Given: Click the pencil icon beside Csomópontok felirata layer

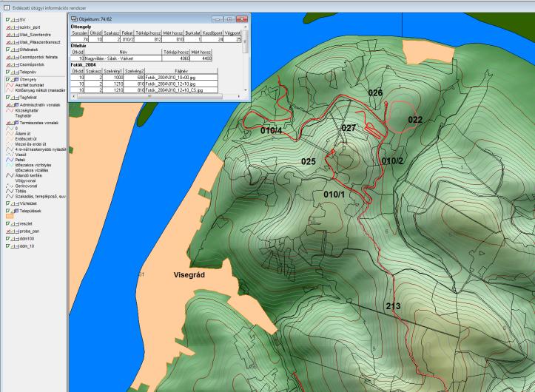Looking at the screenshot, I should [13, 57].
